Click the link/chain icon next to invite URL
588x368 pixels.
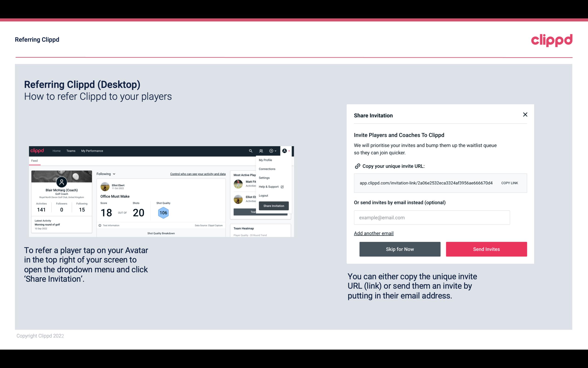point(357,166)
